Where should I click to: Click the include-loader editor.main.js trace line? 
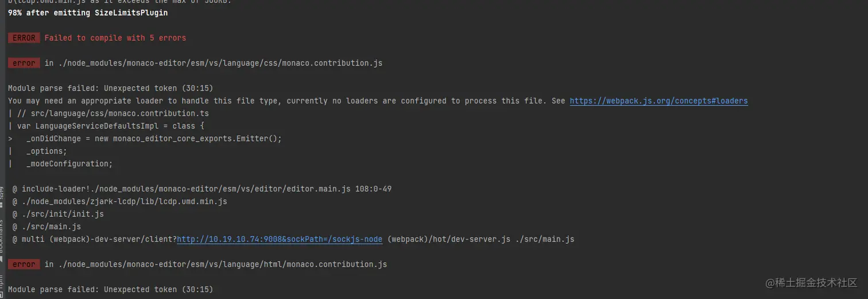(201, 189)
